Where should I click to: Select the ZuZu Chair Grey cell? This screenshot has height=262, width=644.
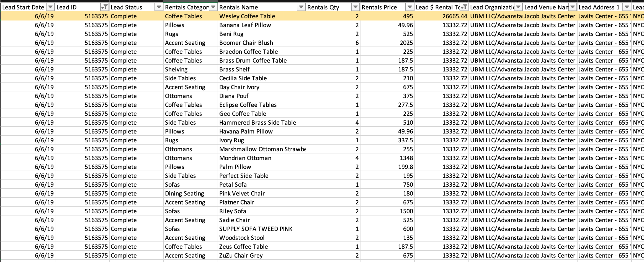click(x=241, y=256)
